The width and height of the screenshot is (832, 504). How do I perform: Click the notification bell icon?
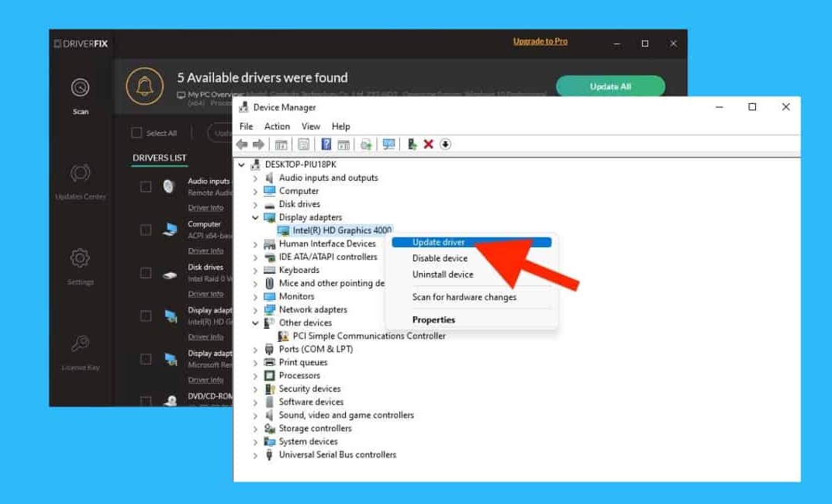144,86
